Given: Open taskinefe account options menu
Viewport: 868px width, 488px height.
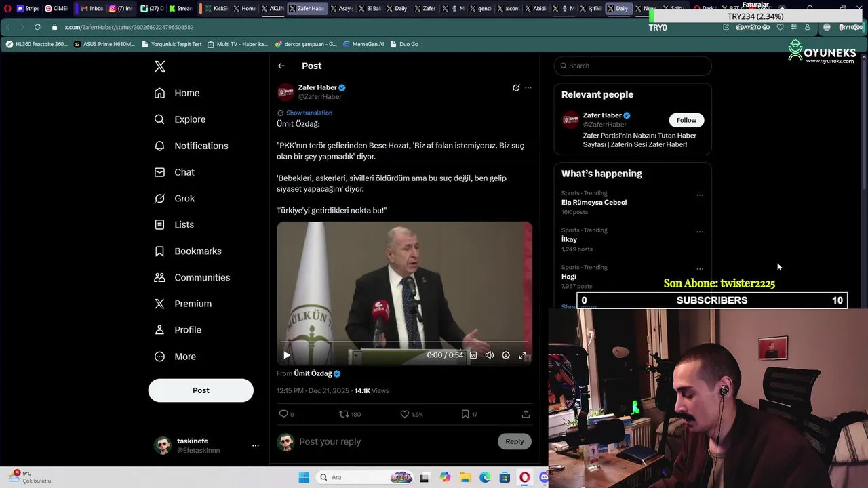Looking at the screenshot, I should coord(256,445).
